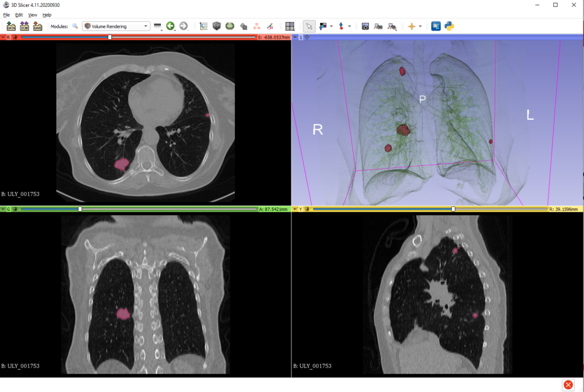Click the module search magnifier icon
584x392 pixels.
75,26
